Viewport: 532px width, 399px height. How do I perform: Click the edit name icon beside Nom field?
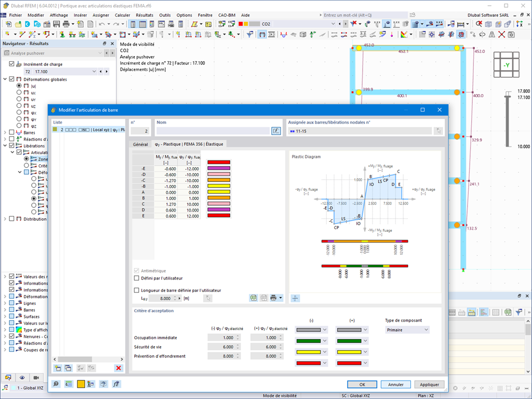pyautogui.click(x=276, y=131)
